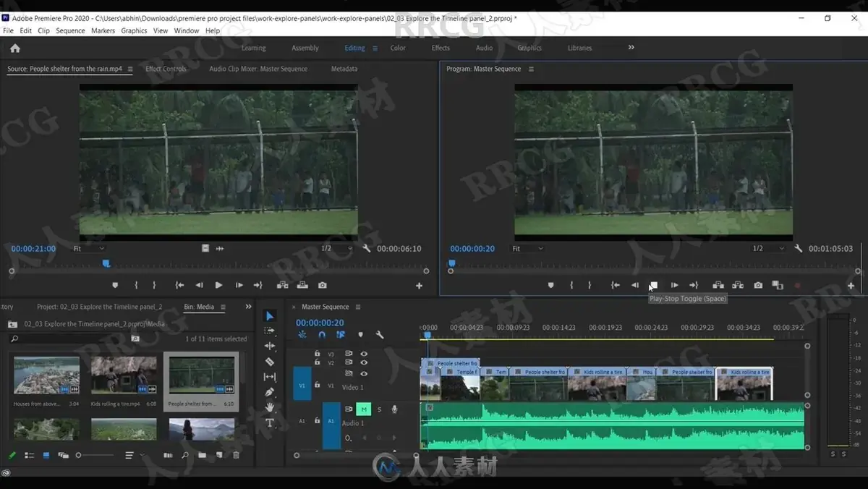Go up one folder level in bin
Image resolution: width=868 pixels, height=489 pixels.
point(12,324)
